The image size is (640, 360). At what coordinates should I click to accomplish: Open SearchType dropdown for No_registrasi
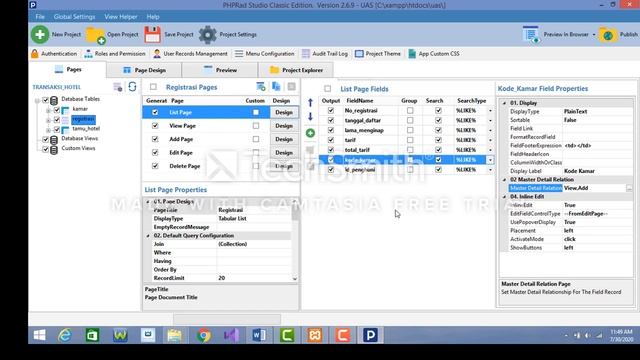tap(490, 111)
